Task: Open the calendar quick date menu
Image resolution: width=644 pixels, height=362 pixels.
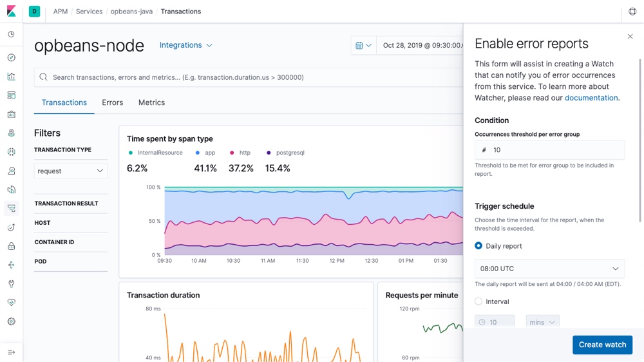Action: (x=363, y=45)
